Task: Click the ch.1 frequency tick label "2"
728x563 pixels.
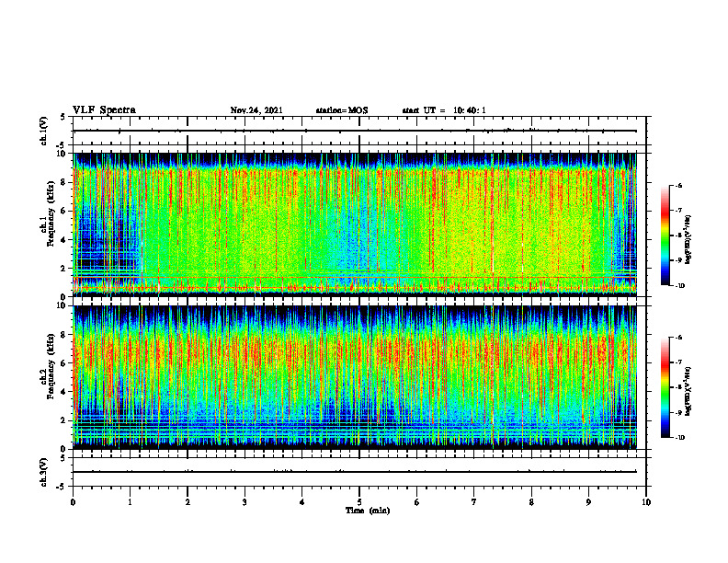Action: tap(63, 268)
